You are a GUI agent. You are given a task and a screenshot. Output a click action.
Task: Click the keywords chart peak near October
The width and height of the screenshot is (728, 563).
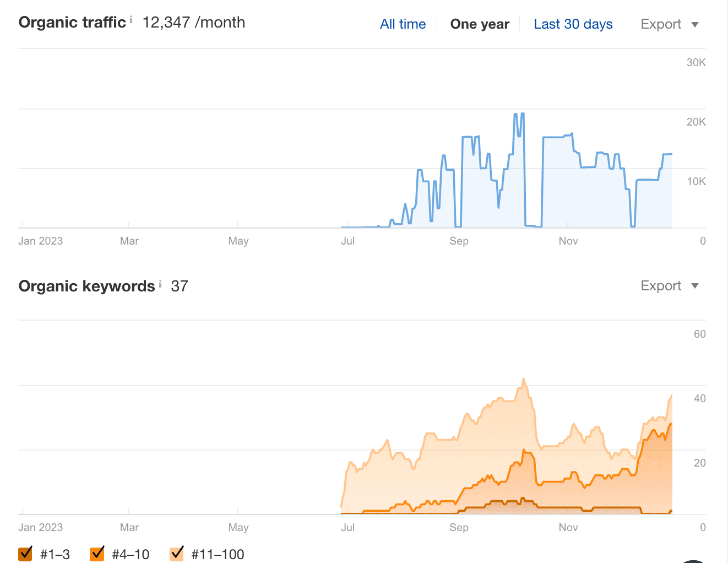[x=524, y=379]
